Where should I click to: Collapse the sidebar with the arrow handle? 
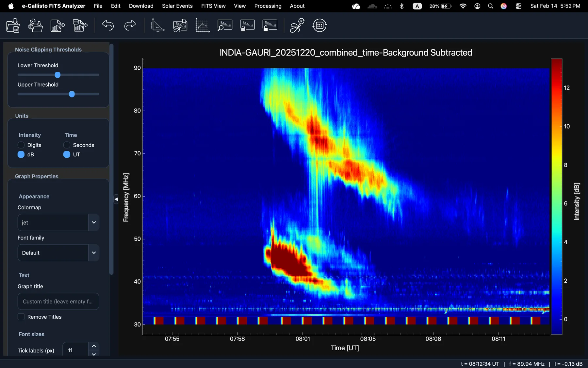point(116,199)
